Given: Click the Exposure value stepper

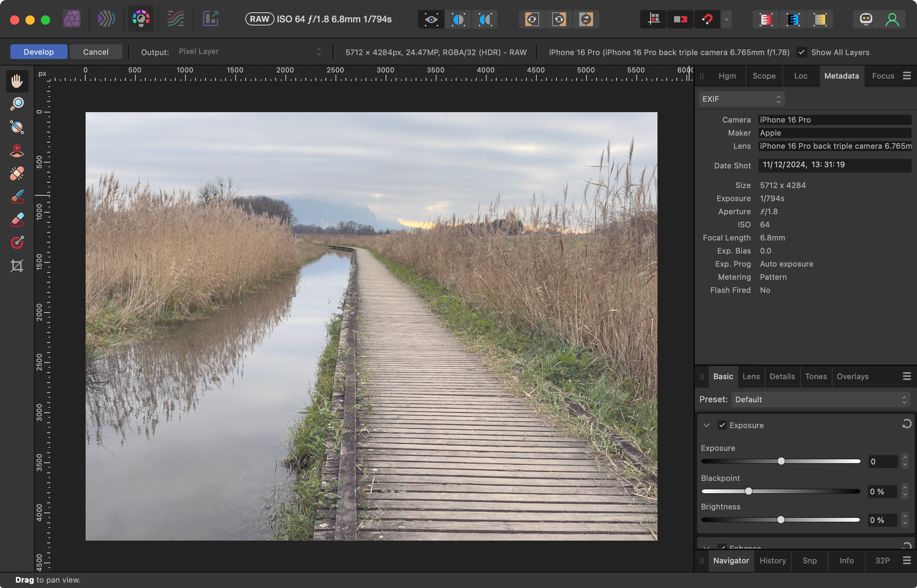Looking at the screenshot, I should pos(905,461).
